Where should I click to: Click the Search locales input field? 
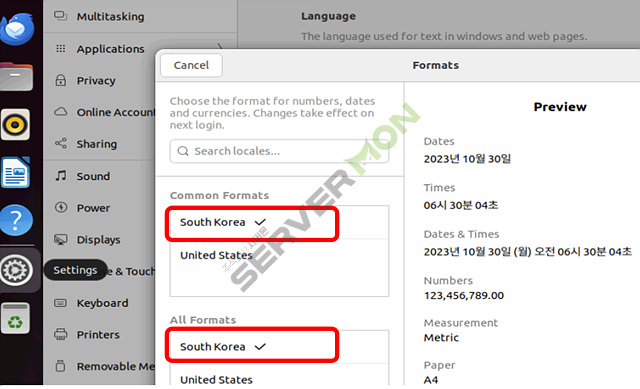coord(279,151)
